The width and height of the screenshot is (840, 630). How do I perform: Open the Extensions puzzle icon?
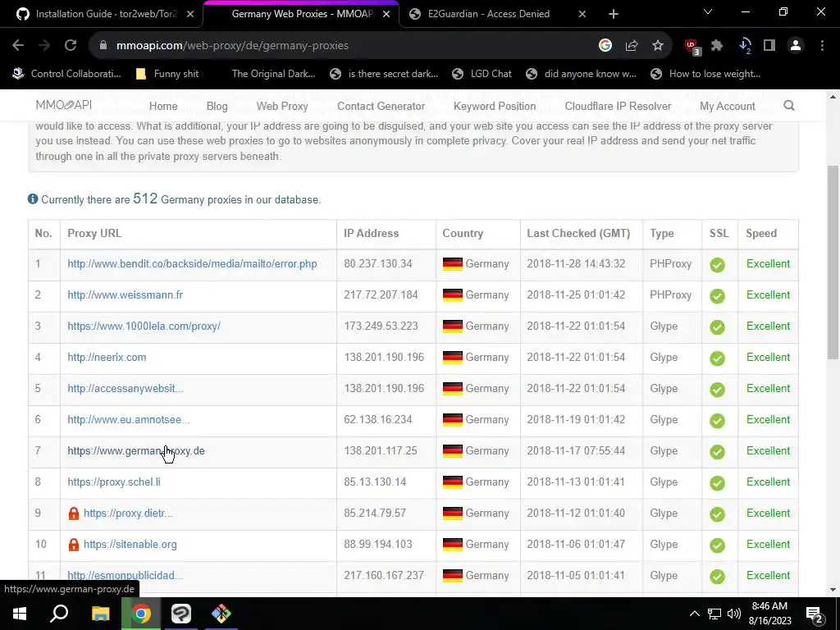[717, 46]
